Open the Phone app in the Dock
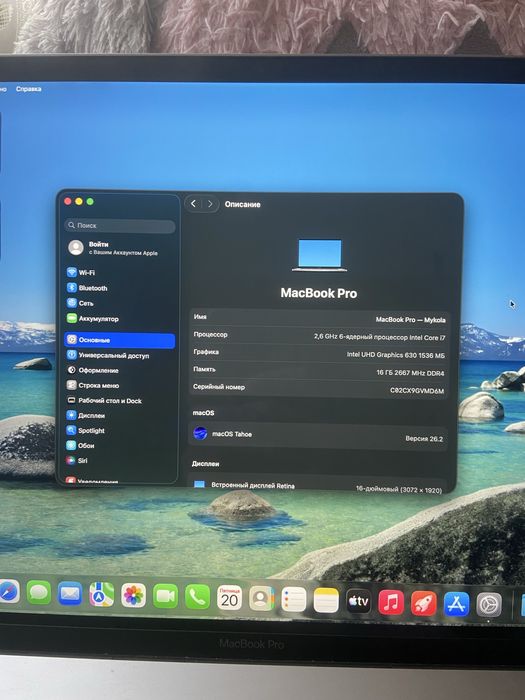Viewport: 525px width, 700px height. tap(197, 597)
